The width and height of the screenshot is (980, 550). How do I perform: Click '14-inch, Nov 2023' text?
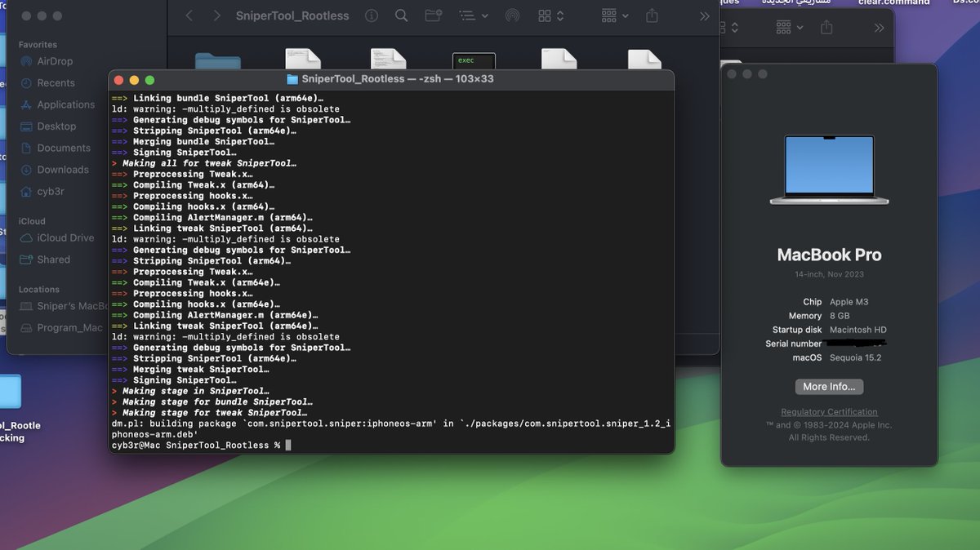click(x=829, y=274)
